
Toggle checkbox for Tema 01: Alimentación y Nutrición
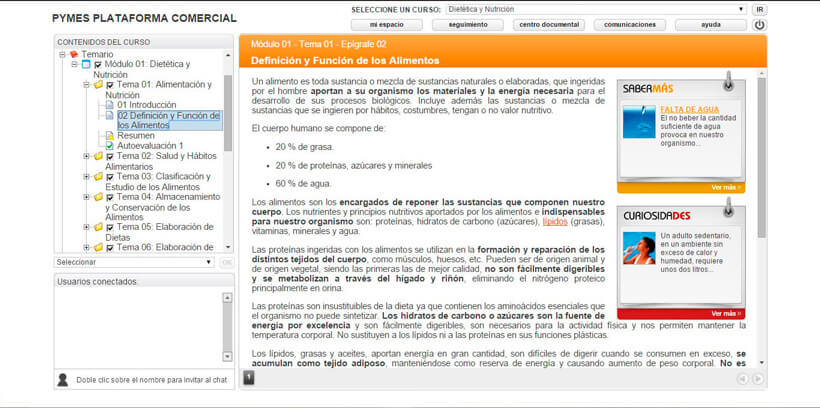pyautogui.click(x=110, y=85)
